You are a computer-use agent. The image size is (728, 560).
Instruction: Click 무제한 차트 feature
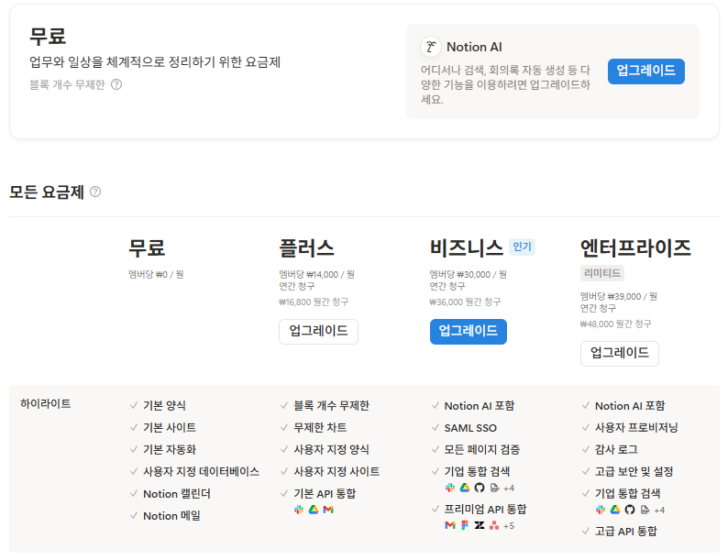320,427
